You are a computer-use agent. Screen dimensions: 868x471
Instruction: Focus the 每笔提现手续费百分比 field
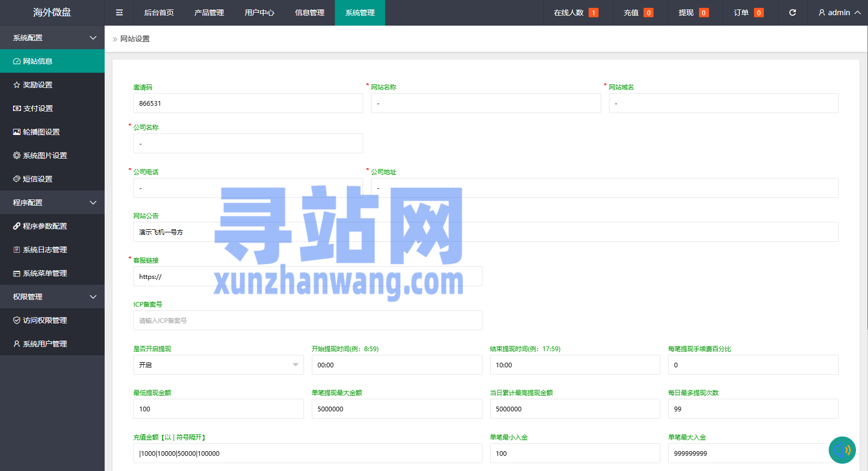coord(753,365)
